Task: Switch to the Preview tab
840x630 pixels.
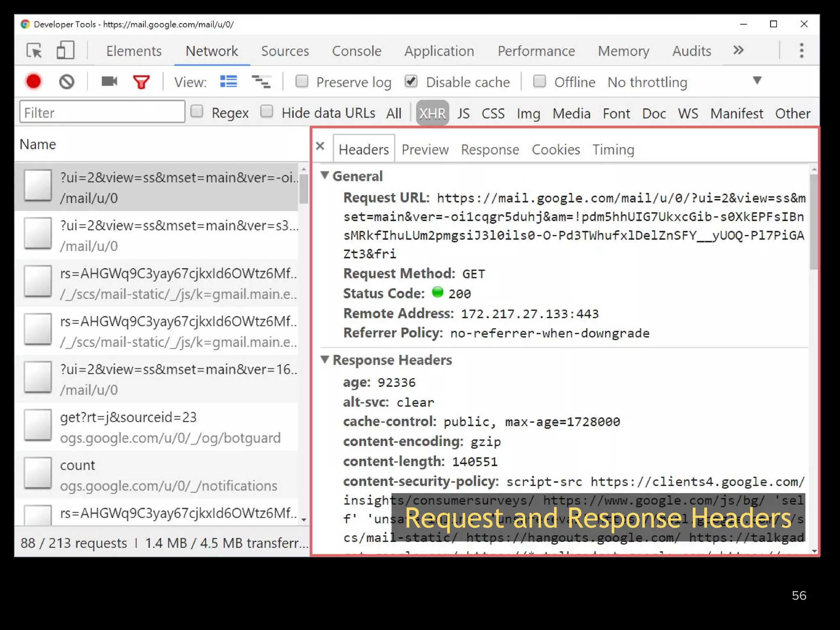Action: point(425,149)
